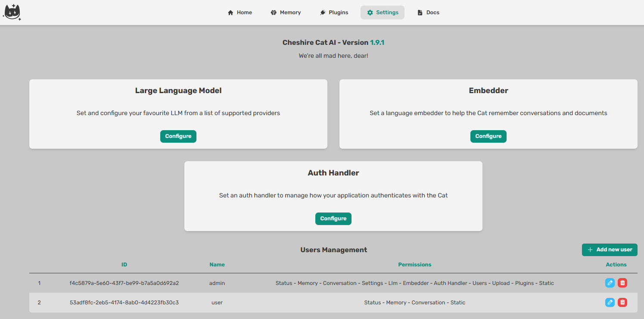Viewport: 644px width, 319px height.
Task: Edit the admin user with the pencil icon
Action: pos(610,283)
